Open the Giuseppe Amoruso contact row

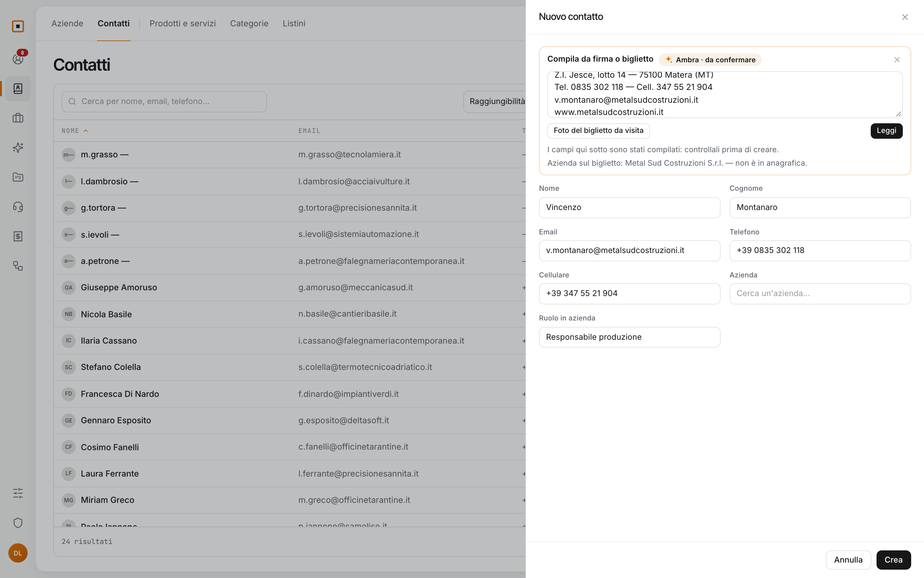click(x=289, y=287)
